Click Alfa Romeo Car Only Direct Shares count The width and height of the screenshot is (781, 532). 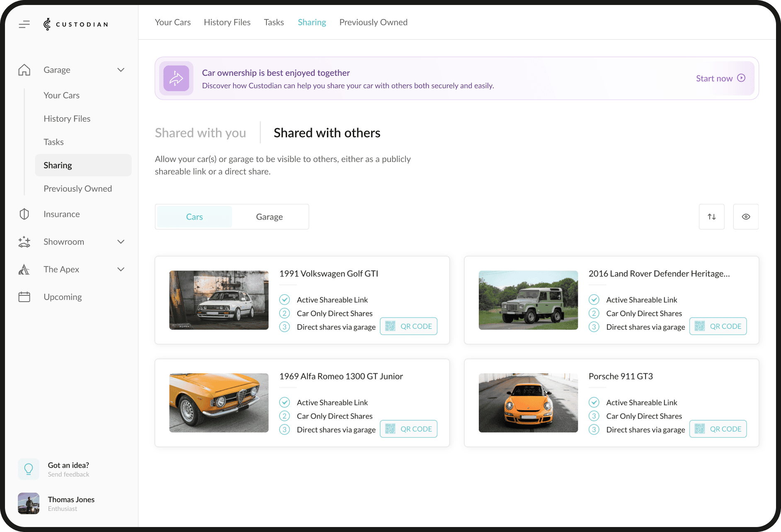click(x=284, y=416)
